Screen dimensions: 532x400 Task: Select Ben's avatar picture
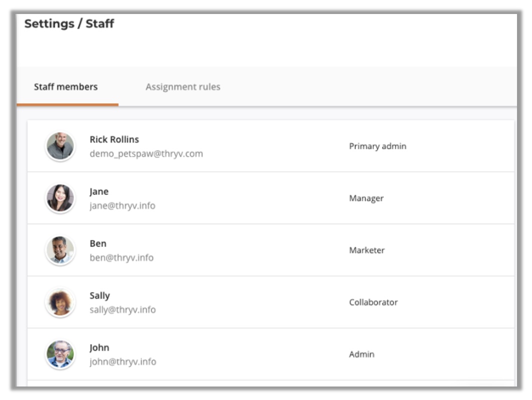point(60,250)
